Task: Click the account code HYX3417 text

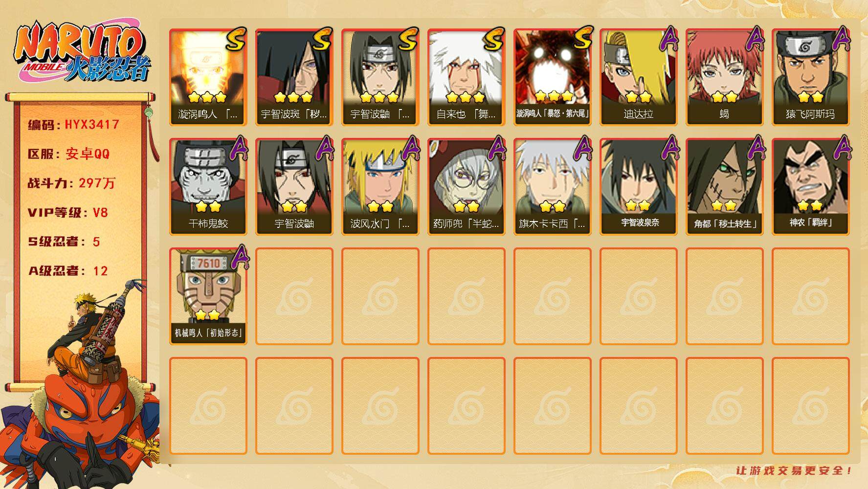Action: point(92,125)
